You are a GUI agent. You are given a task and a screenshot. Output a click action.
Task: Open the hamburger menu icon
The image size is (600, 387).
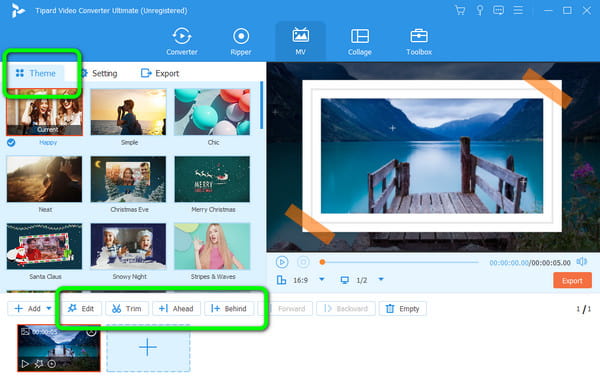click(x=518, y=10)
